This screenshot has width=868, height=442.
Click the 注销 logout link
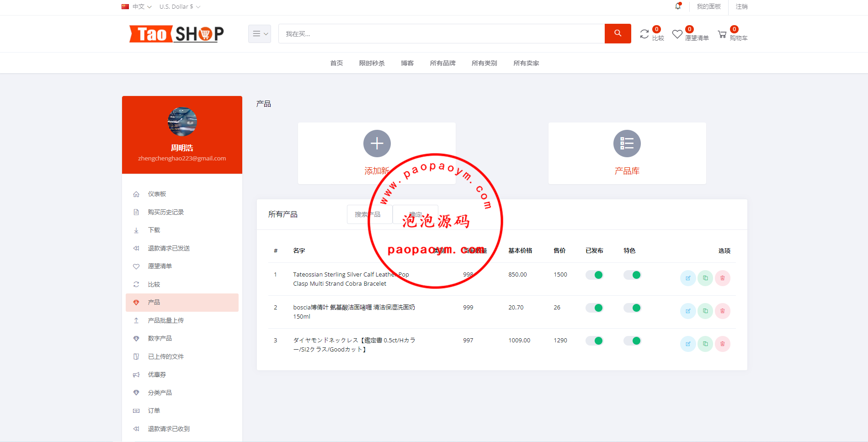[x=741, y=6]
